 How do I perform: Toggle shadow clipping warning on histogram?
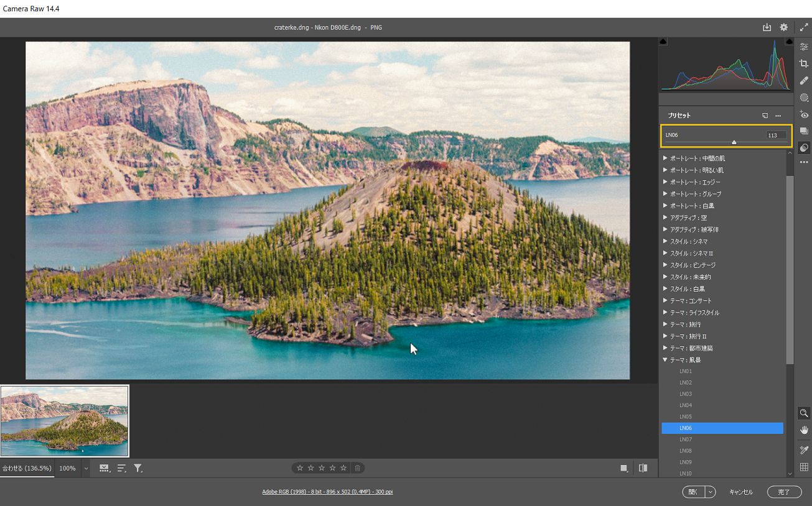point(663,42)
